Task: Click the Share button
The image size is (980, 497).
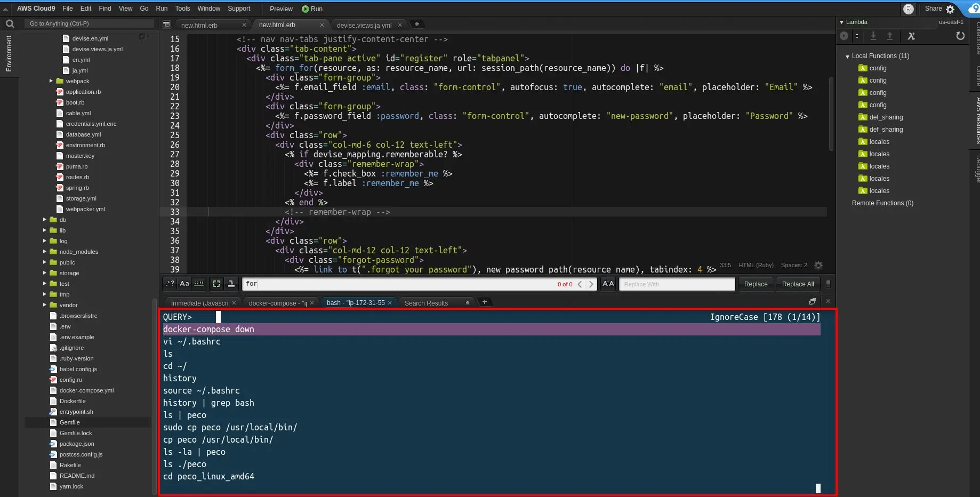Action: [933, 9]
